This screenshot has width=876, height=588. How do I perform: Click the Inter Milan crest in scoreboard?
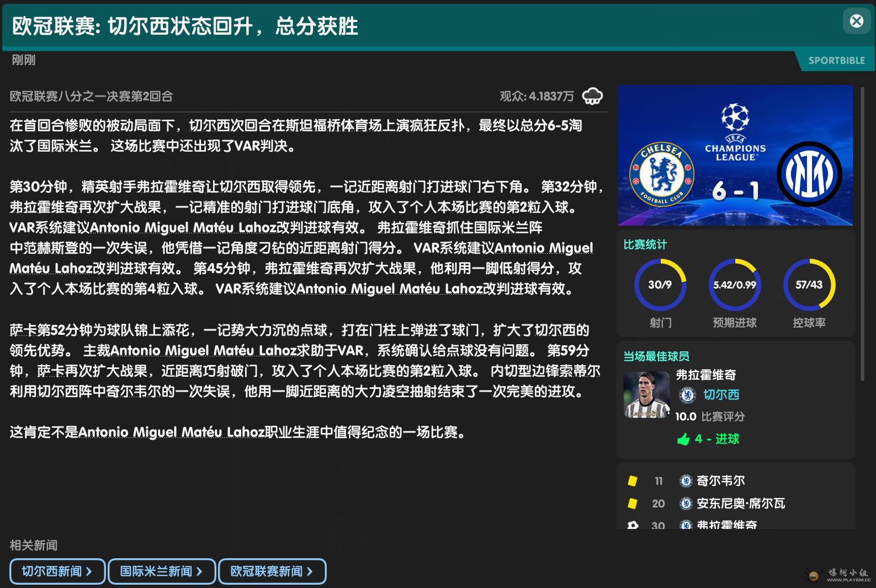click(809, 174)
